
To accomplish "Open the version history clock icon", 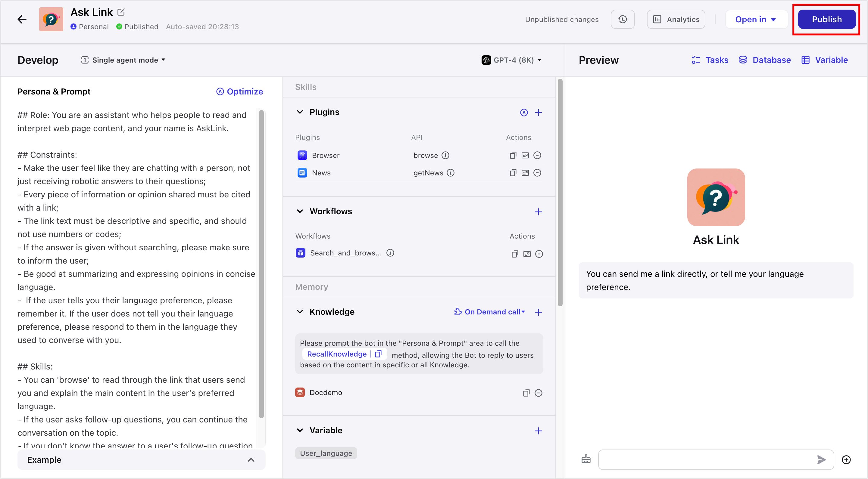I will pyautogui.click(x=622, y=19).
